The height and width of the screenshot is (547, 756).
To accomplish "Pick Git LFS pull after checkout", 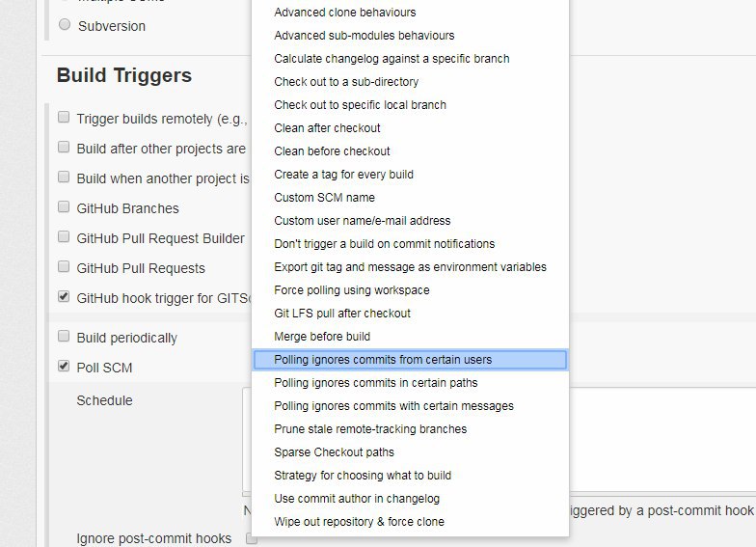I will coord(342,314).
